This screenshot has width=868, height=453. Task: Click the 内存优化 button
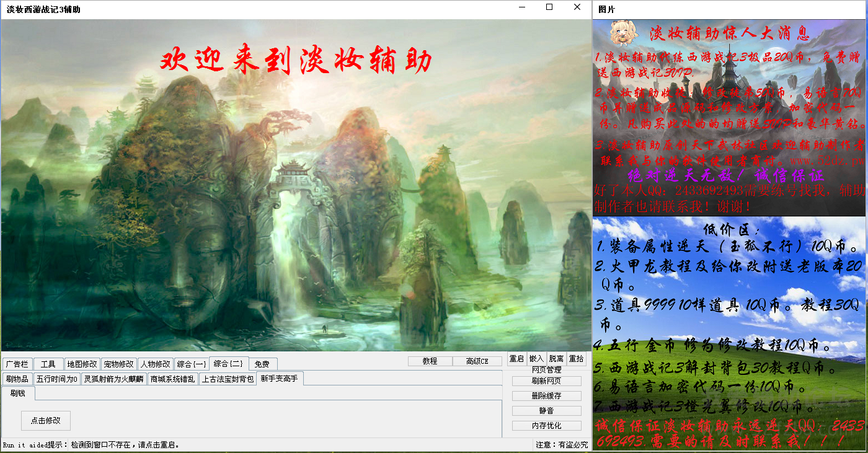coord(547,426)
